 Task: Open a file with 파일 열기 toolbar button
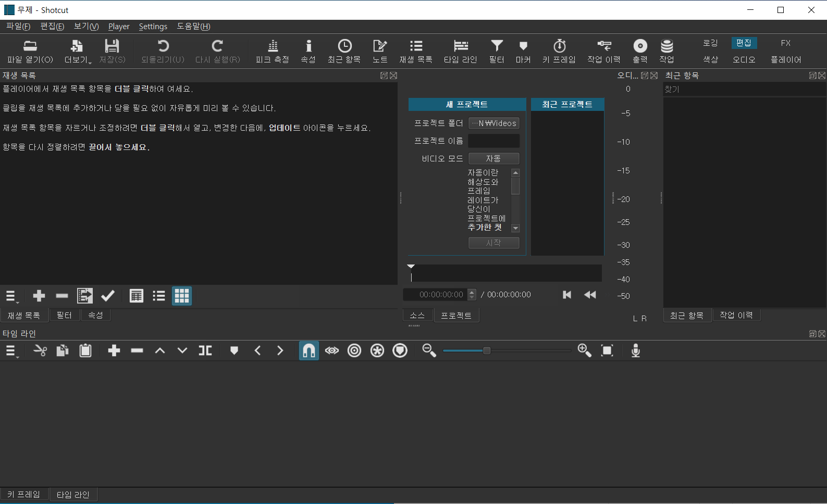30,52
